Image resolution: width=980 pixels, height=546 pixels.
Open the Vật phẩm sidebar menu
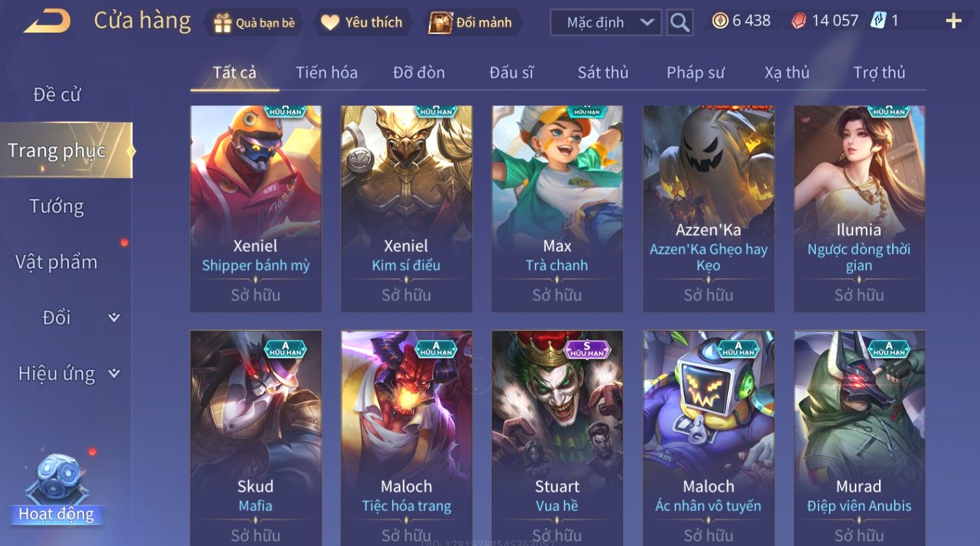[x=57, y=262]
